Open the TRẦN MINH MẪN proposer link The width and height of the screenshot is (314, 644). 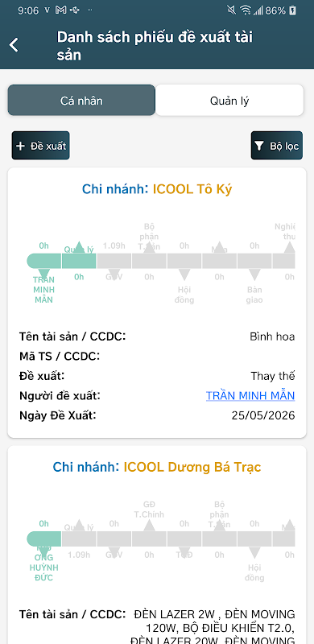250,395
